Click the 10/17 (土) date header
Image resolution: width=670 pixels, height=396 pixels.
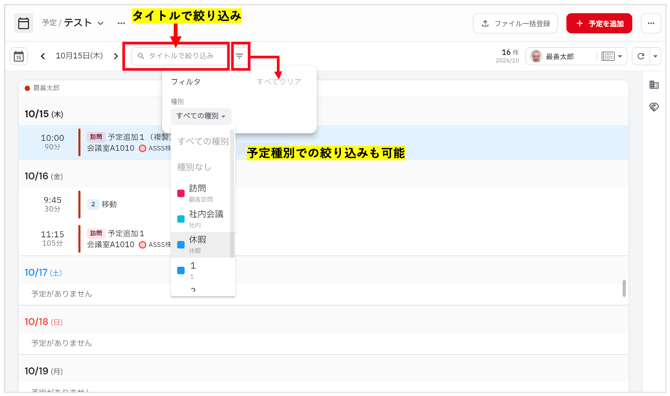43,273
